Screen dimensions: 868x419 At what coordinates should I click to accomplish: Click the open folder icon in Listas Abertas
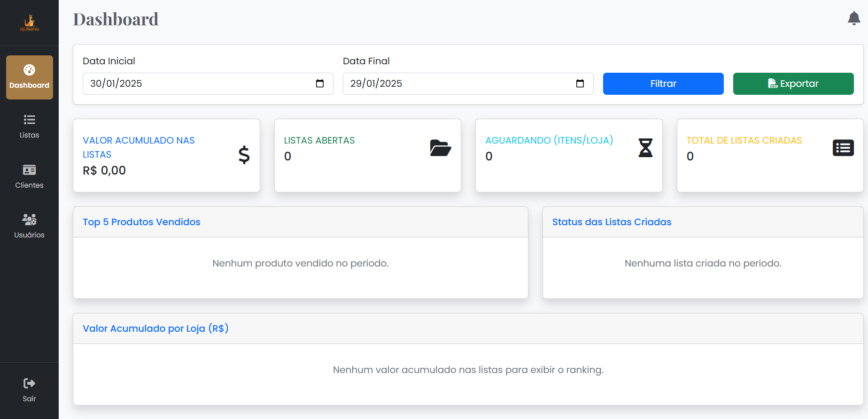pyautogui.click(x=440, y=148)
